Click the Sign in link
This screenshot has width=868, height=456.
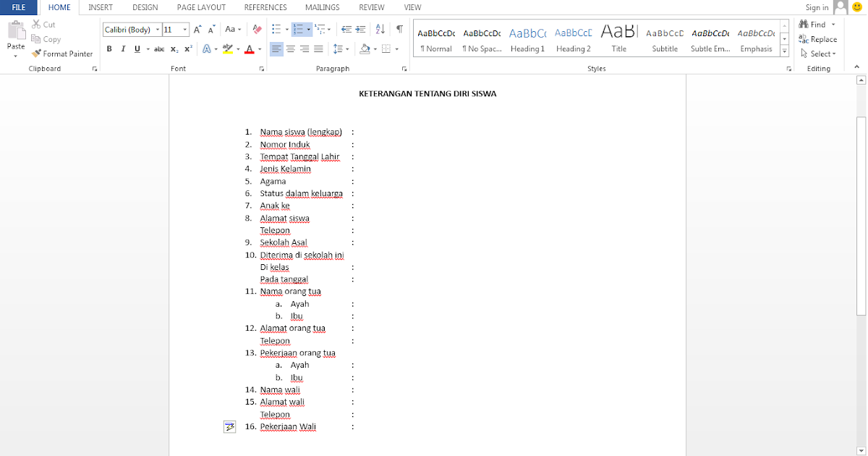(817, 7)
